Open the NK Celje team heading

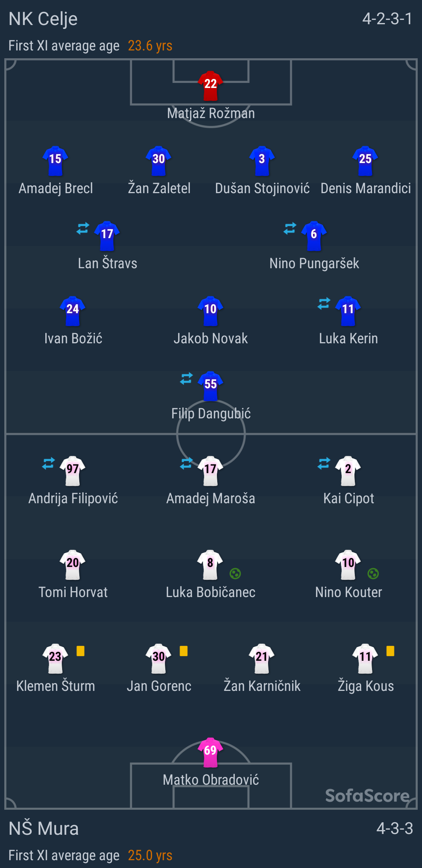(x=43, y=19)
